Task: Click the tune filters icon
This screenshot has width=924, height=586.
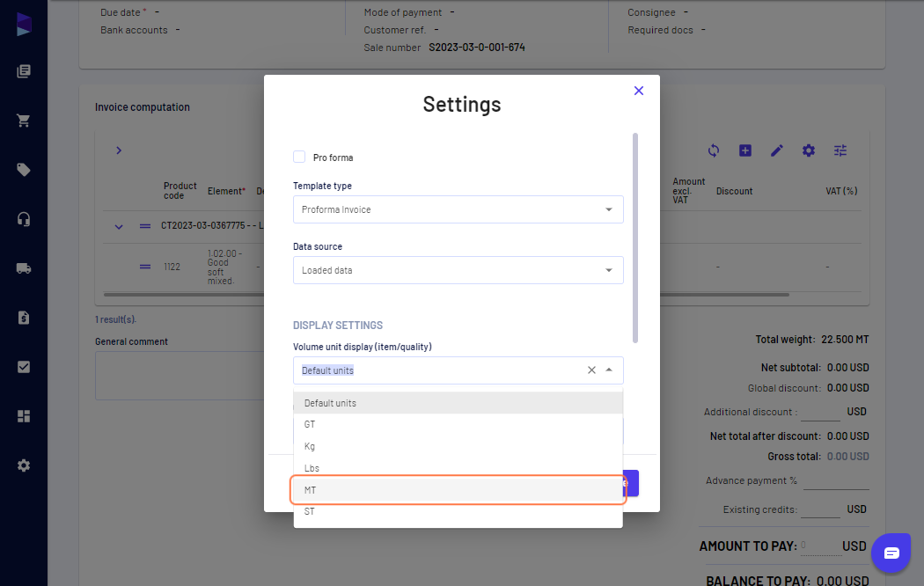Action: click(840, 150)
